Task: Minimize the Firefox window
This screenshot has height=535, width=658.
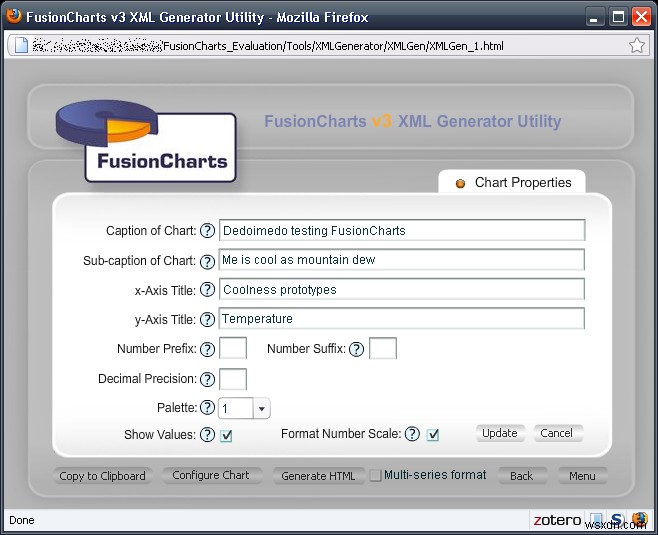Action: point(593,18)
